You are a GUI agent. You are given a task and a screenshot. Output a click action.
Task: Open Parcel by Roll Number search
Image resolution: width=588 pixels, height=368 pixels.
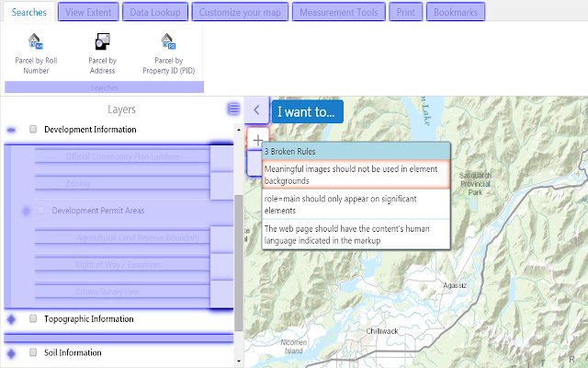click(36, 53)
